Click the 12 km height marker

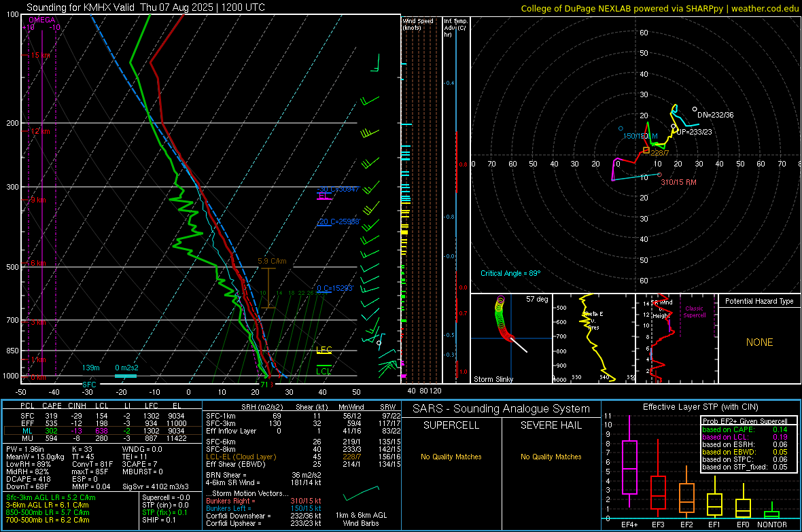tap(41, 131)
